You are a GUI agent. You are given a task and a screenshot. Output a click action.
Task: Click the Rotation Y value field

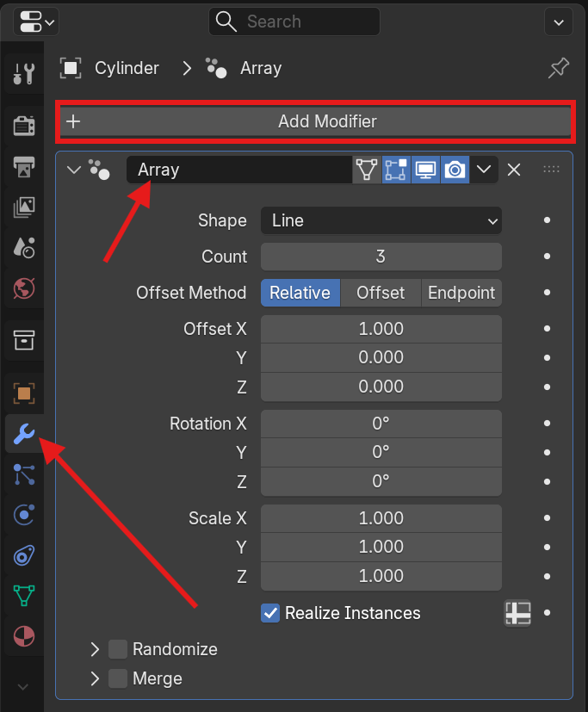click(381, 452)
